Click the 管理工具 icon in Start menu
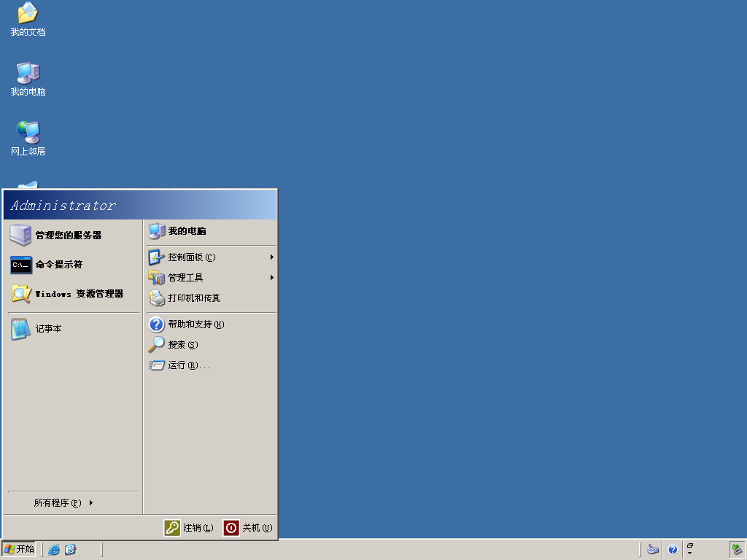Image resolution: width=747 pixels, height=560 pixels. point(156,278)
